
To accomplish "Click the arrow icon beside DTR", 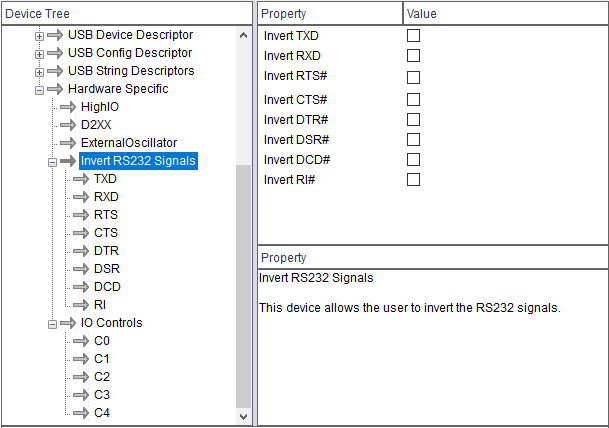I will pos(80,251).
